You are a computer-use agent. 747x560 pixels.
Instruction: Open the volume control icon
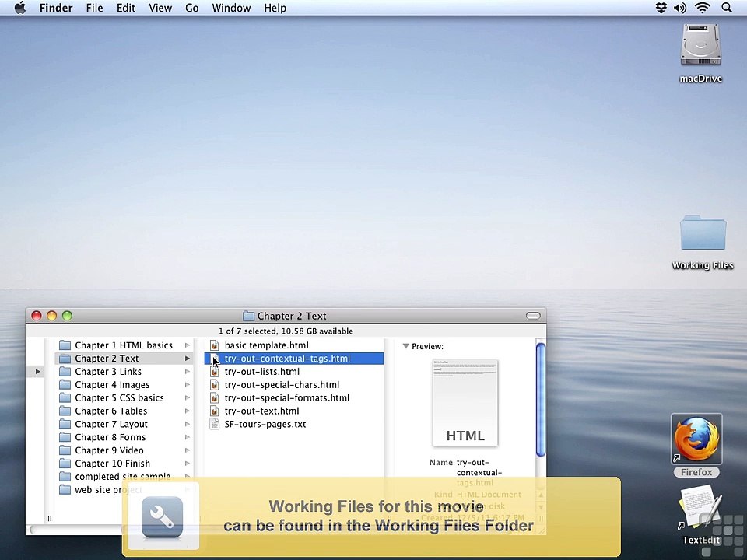[x=680, y=8]
